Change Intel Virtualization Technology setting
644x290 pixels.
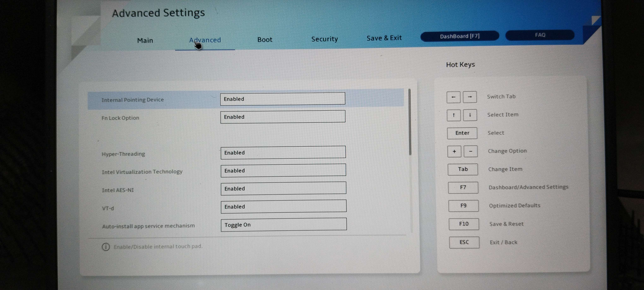tap(283, 170)
